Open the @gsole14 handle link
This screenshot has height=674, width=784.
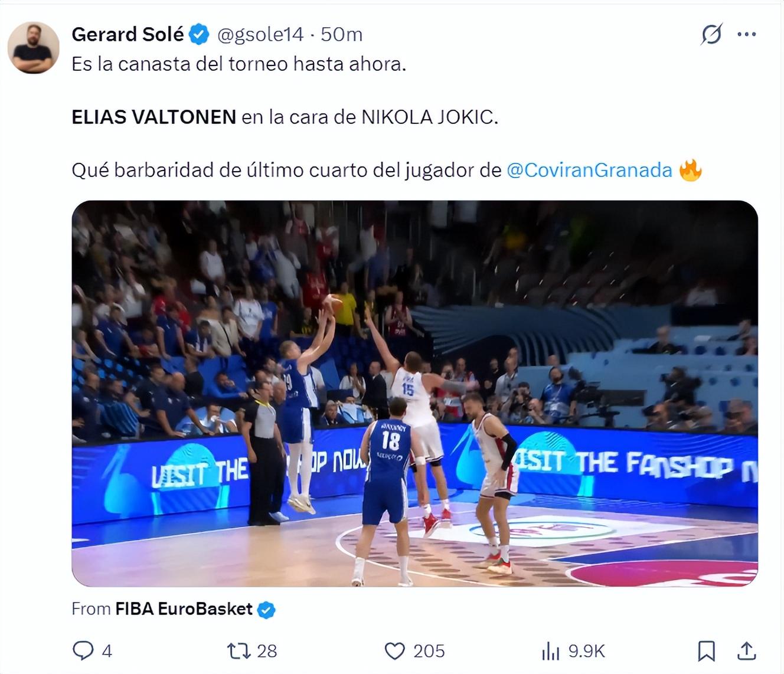(x=260, y=34)
